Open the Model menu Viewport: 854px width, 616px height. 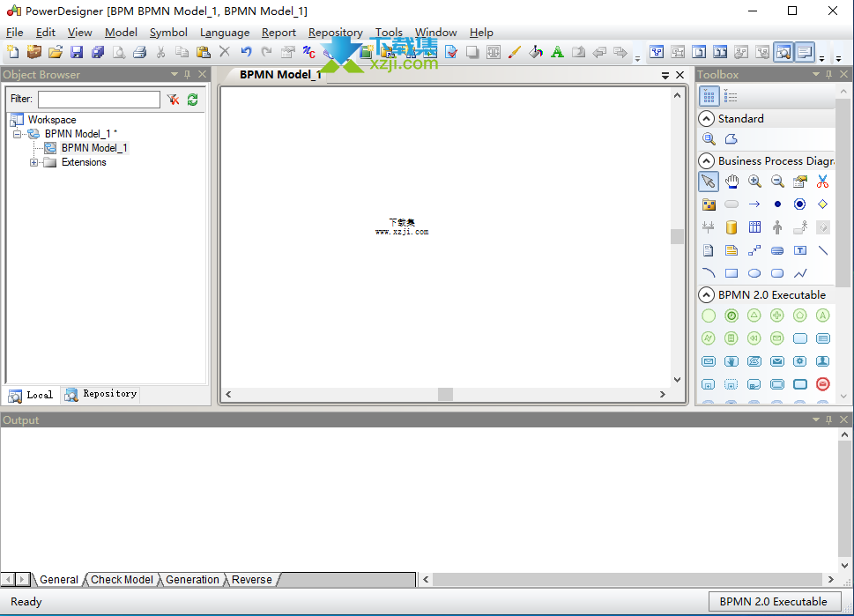[121, 33]
